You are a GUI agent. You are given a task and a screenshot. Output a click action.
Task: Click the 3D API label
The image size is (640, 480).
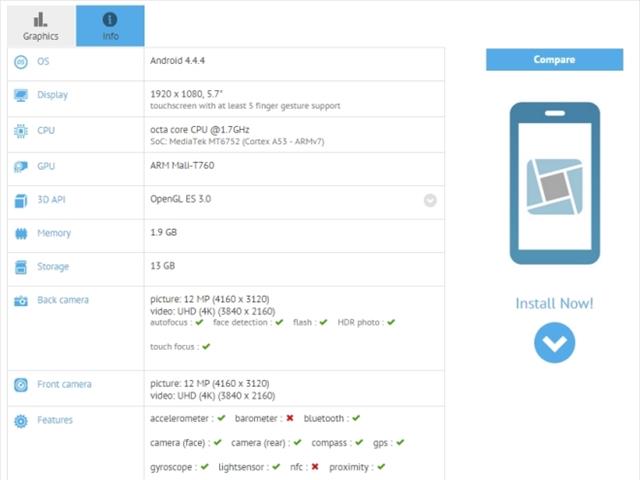[x=51, y=200]
